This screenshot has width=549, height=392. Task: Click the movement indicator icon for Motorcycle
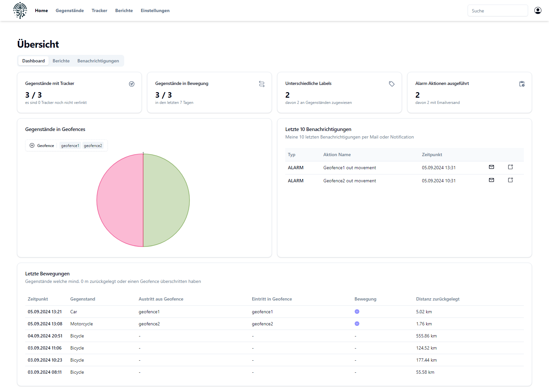point(357,324)
